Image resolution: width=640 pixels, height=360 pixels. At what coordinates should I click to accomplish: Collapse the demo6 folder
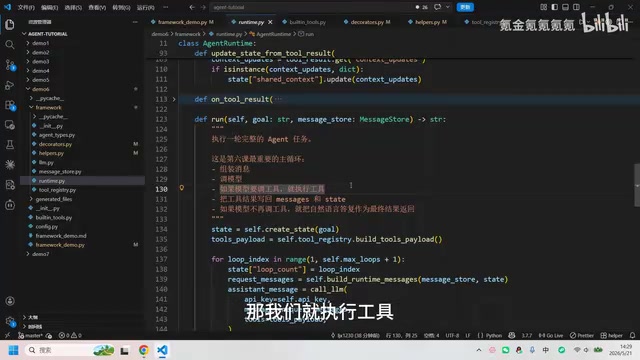pyautogui.click(x=40, y=89)
